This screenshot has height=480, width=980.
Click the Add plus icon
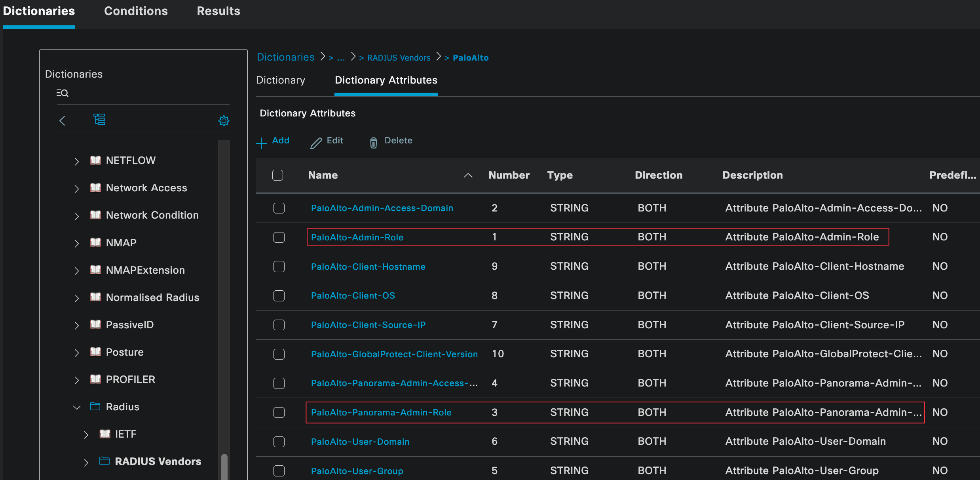tap(261, 143)
